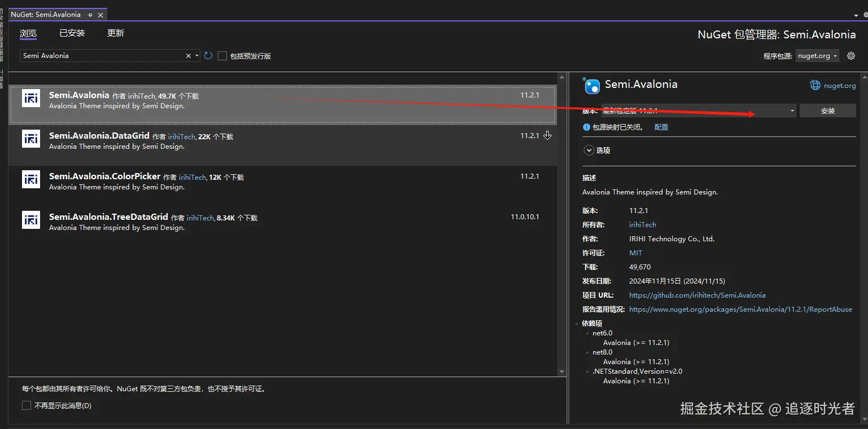Select the Semi.Avalonia.TreeDataGrid package title
The width and height of the screenshot is (868, 429).
click(108, 217)
